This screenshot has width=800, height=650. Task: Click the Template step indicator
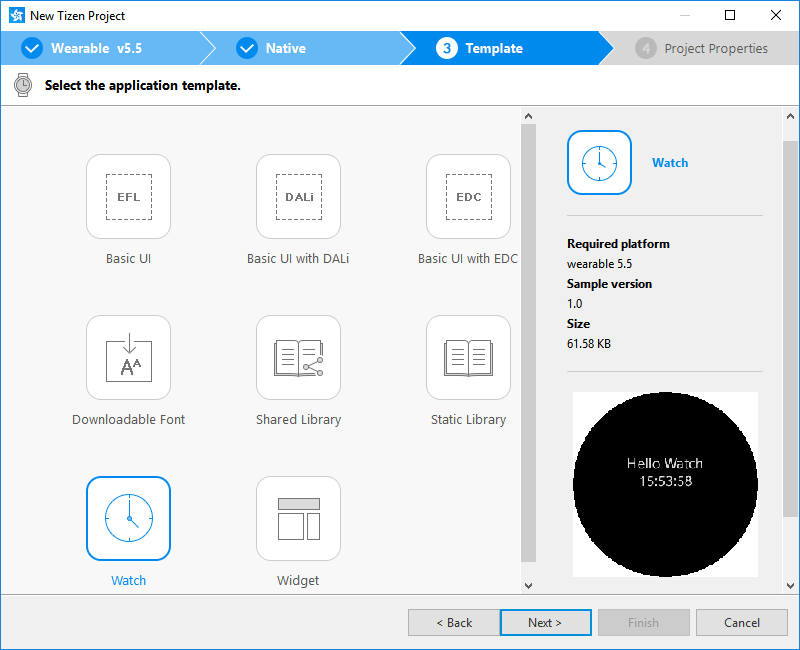point(490,47)
